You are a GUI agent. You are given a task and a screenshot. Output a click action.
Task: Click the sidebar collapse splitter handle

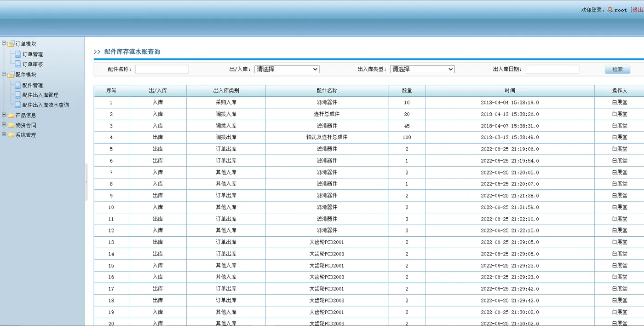[x=86, y=182]
